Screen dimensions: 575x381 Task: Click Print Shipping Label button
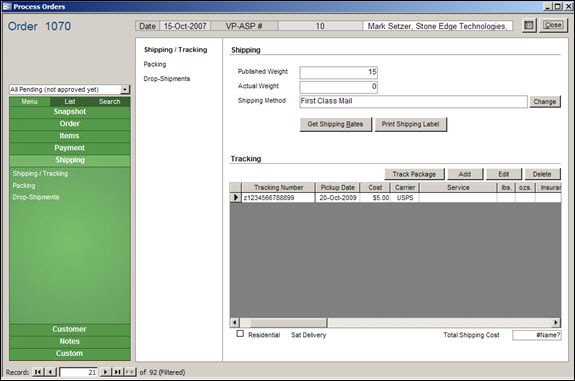410,124
